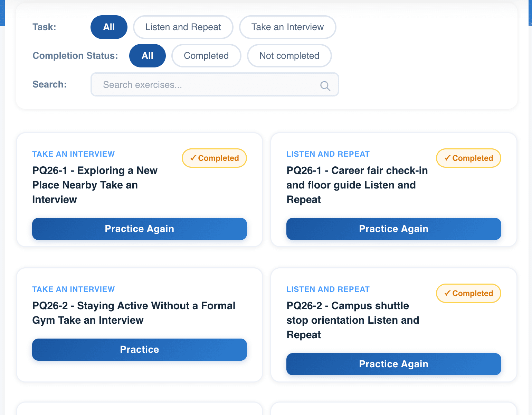Select the All task filter
This screenshot has height=415, width=532.
tap(109, 27)
